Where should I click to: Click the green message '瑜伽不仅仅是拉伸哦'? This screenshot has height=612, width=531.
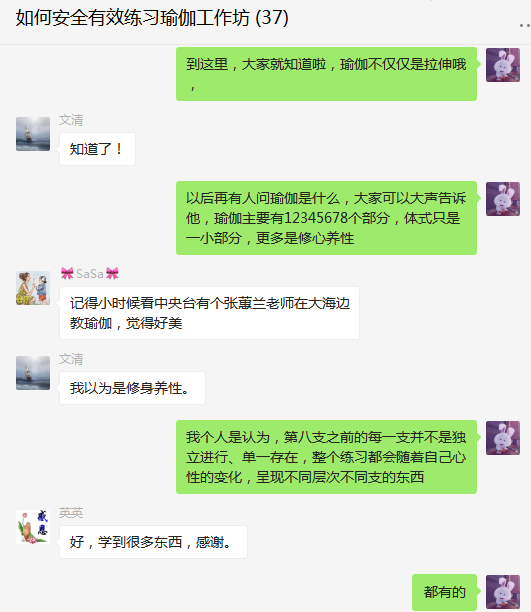[326, 74]
